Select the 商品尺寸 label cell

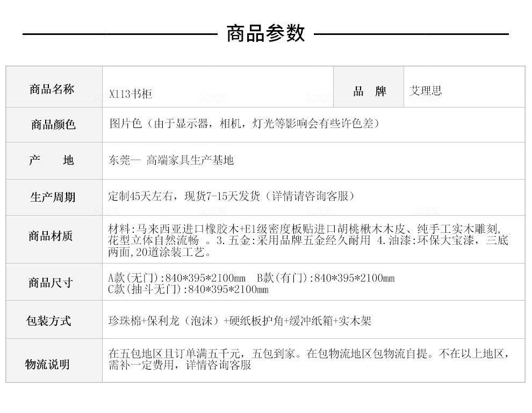pos(54,282)
